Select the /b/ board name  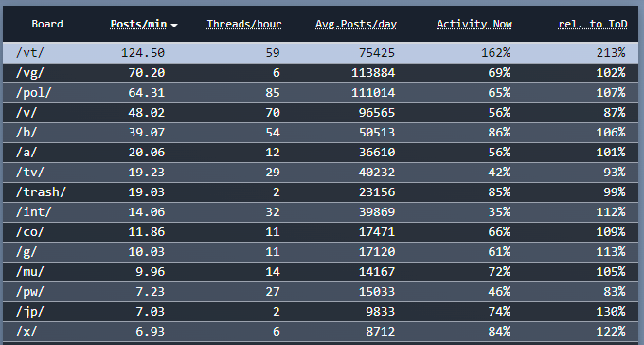point(27,133)
